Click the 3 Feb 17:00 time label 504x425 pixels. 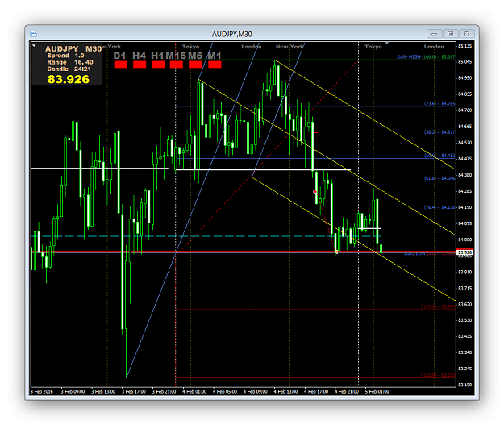click(x=134, y=392)
